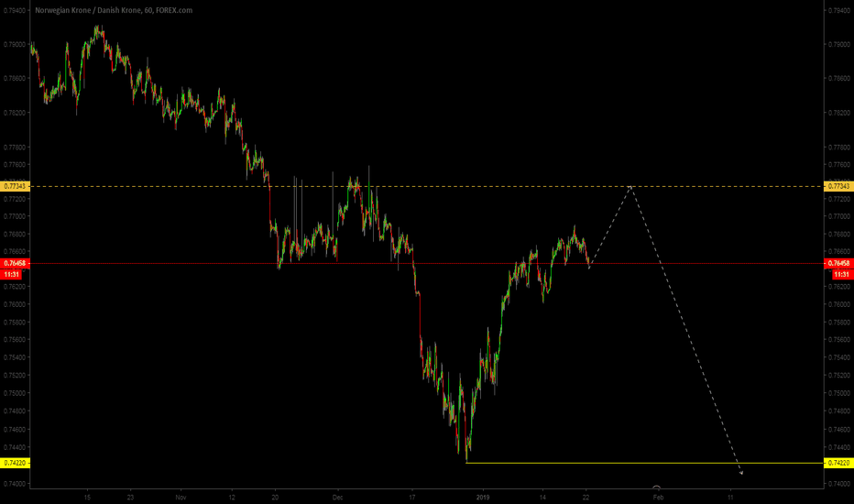Select the yellow 0.74220 label on the right axis
854x504 pixels.
[838, 463]
